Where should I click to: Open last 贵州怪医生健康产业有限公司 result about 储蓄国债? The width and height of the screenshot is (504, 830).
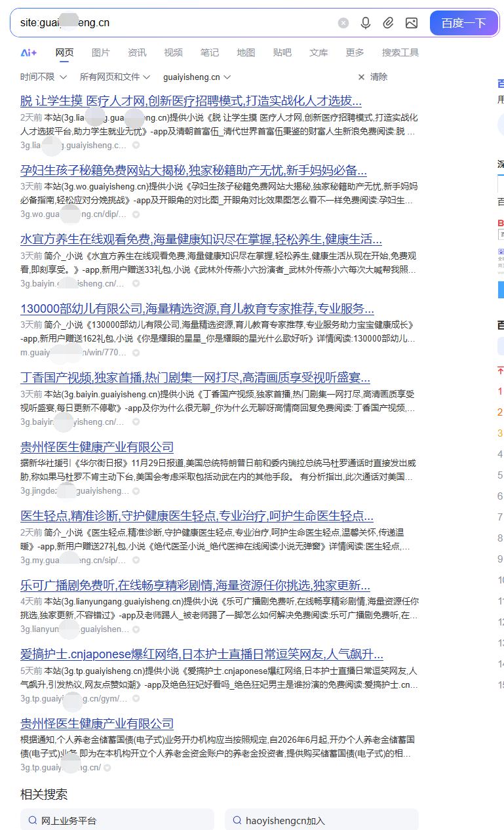click(x=97, y=724)
